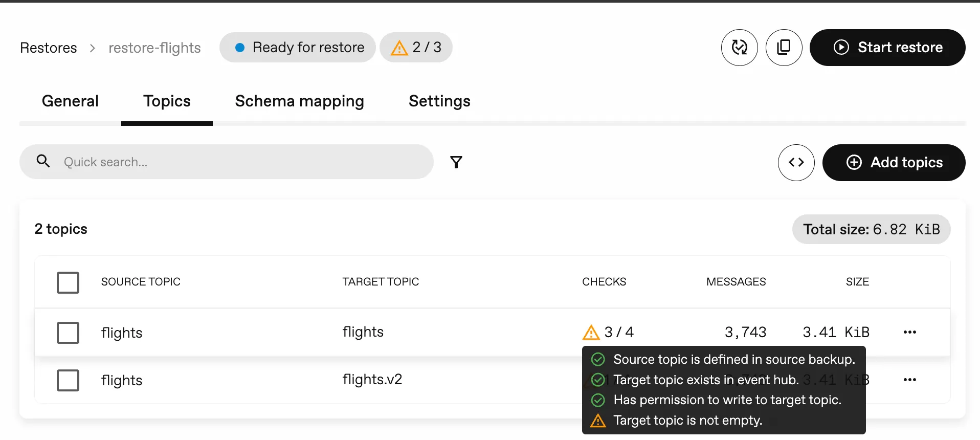
Task: Switch to the General tab
Action: (70, 101)
